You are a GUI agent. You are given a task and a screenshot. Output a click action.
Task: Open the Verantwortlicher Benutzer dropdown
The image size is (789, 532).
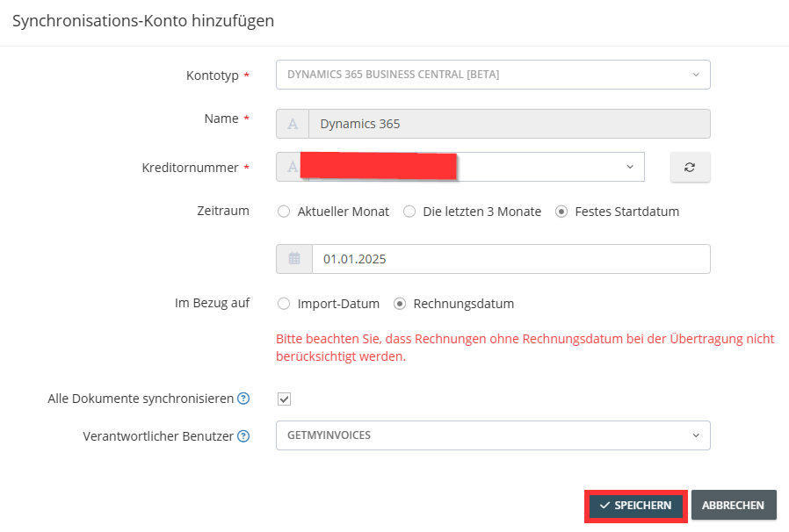493,435
